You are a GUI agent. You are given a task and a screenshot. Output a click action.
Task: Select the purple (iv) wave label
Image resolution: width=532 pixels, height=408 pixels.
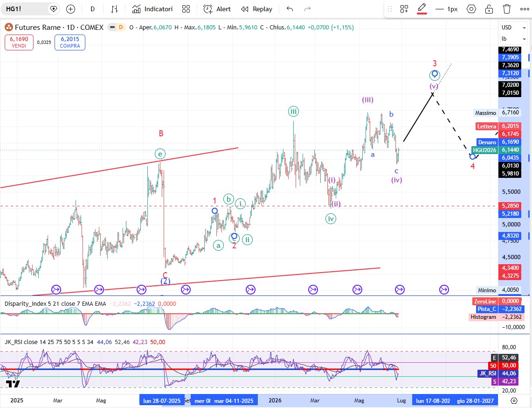tap(396, 180)
